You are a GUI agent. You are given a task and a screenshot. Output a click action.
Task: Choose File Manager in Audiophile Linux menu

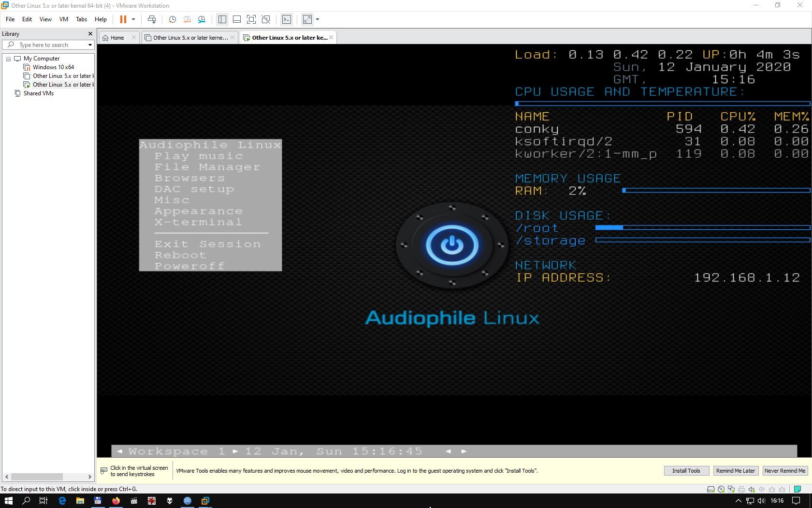tap(207, 167)
